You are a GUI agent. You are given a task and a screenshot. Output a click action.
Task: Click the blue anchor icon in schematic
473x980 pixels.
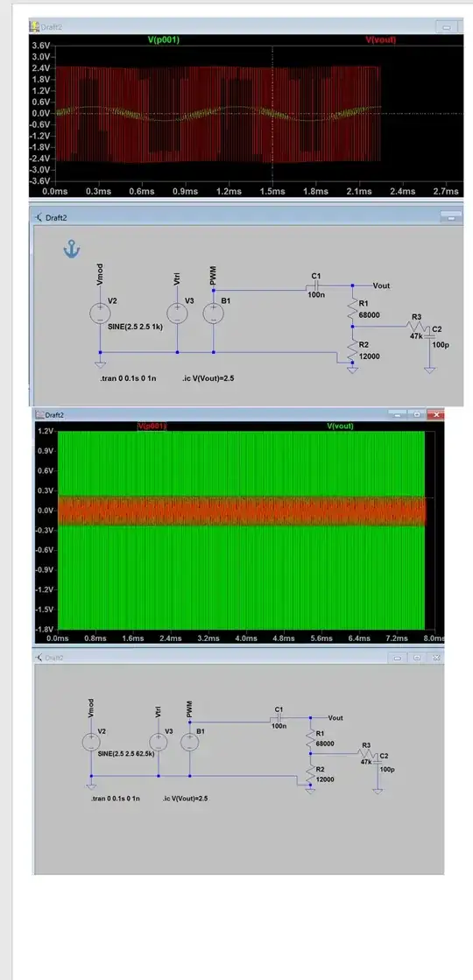click(x=72, y=250)
